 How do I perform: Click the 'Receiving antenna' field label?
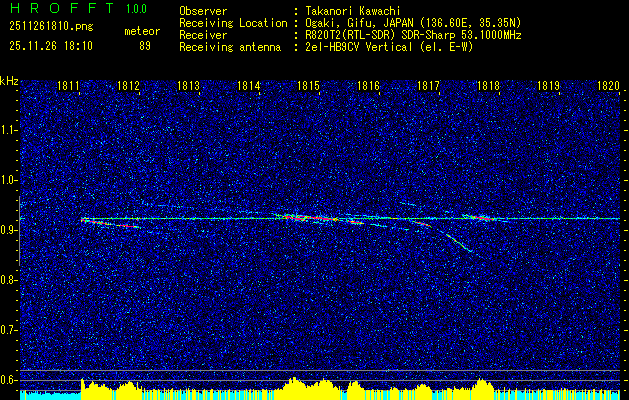pos(230,47)
